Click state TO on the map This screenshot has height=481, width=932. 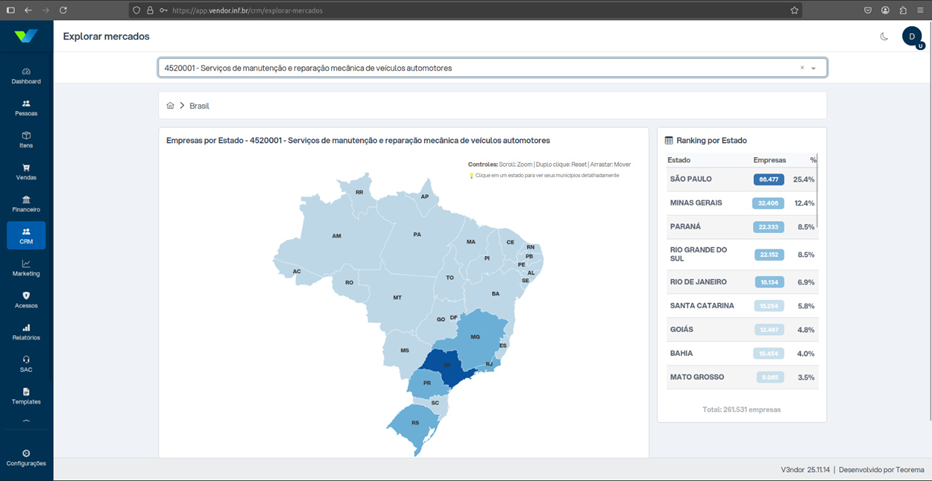pos(449,277)
